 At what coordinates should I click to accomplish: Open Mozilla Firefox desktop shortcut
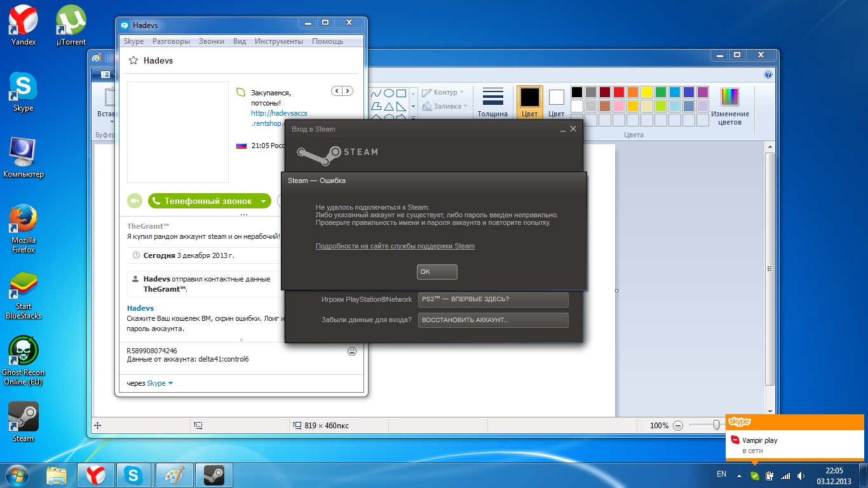[24, 228]
